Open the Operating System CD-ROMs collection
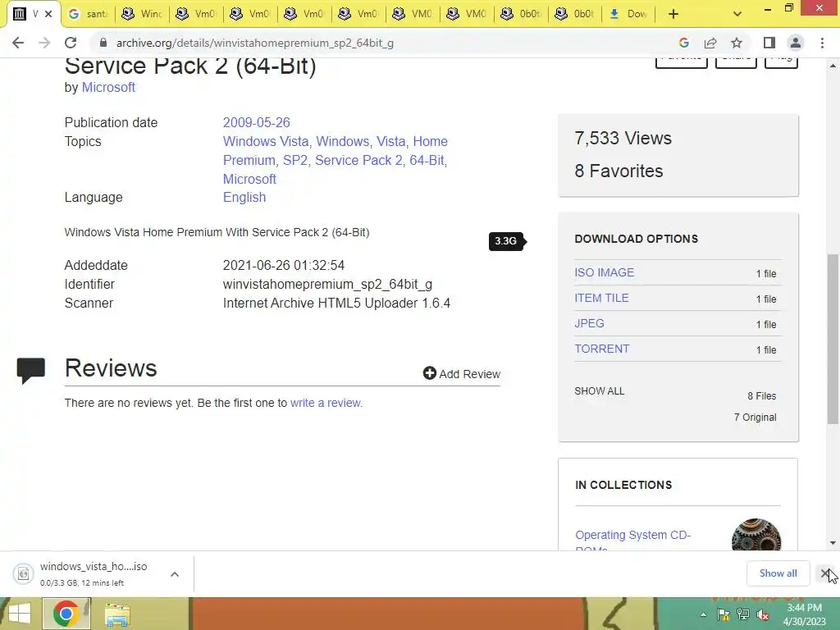 coord(632,541)
